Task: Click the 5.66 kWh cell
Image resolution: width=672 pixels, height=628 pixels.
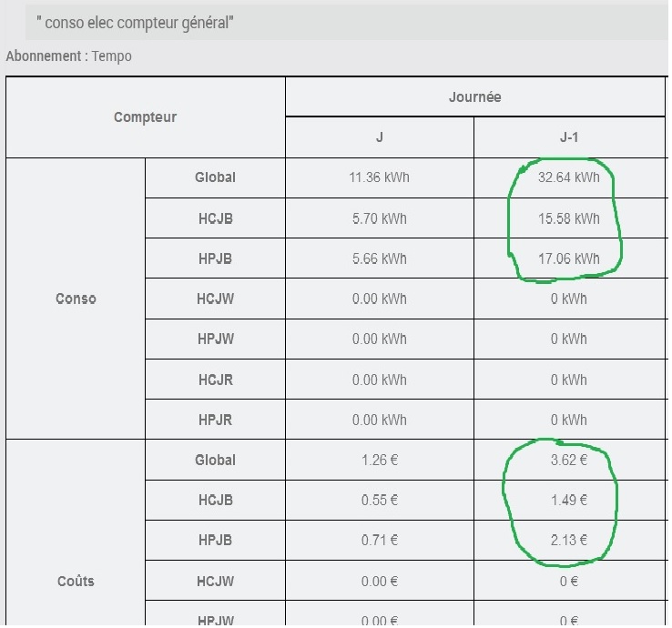Action: pos(379,258)
